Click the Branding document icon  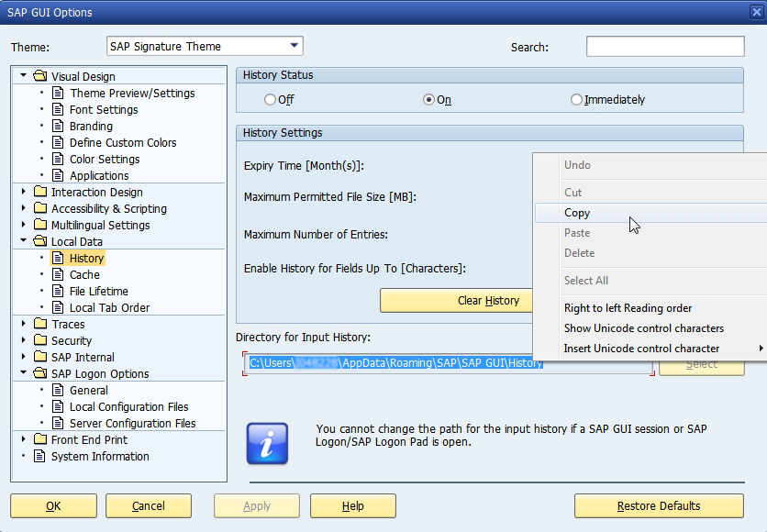pos(58,127)
